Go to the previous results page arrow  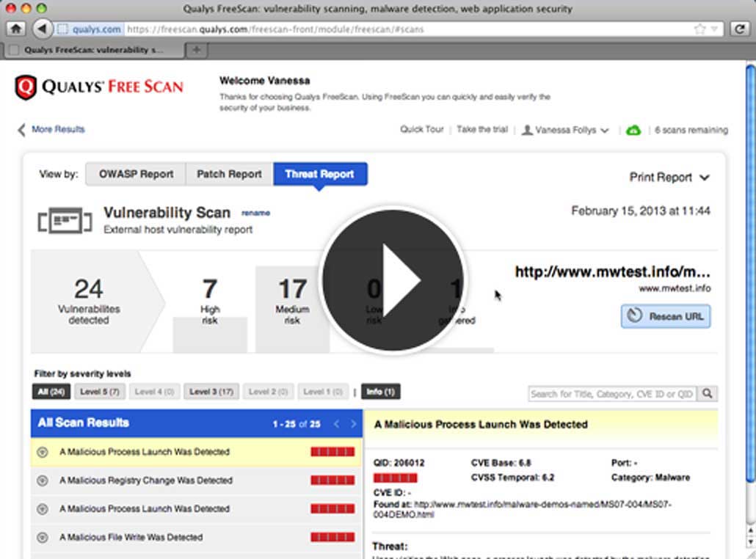337,423
